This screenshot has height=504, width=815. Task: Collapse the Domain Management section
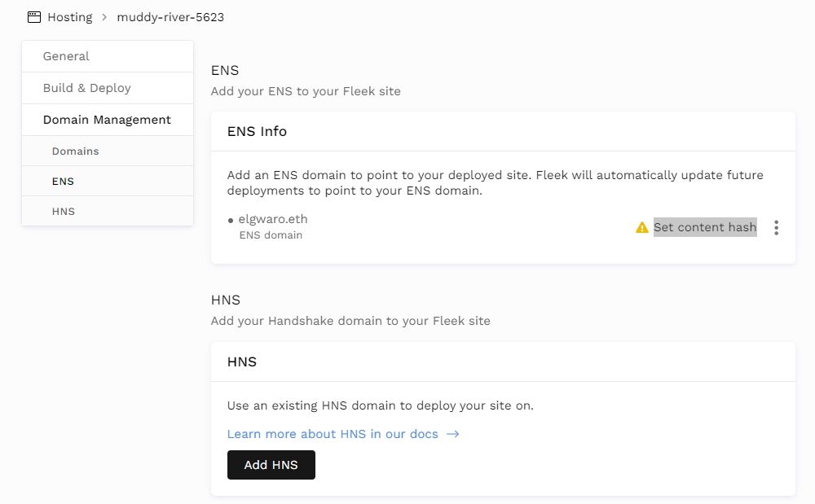point(107,120)
